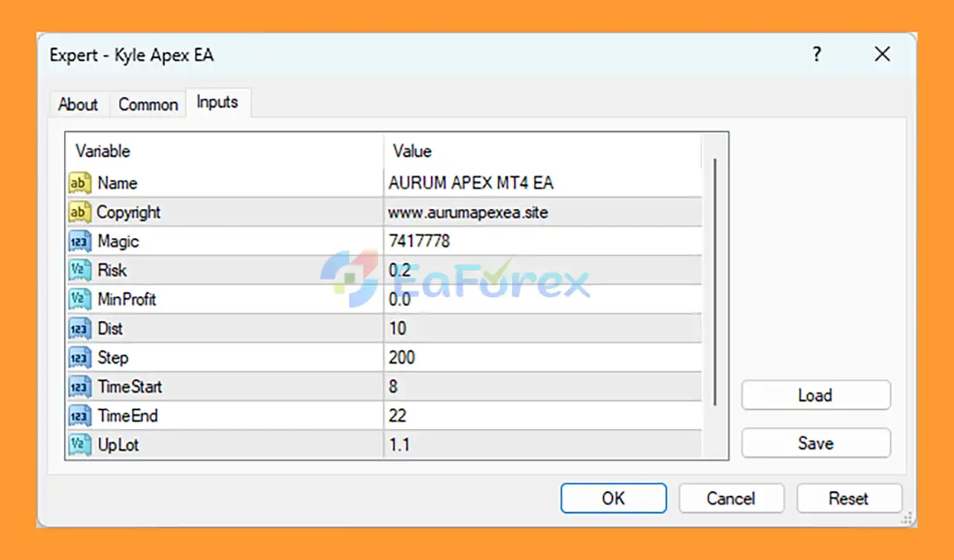Select the icon beside Step variable
This screenshot has width=954, height=560.
point(80,357)
